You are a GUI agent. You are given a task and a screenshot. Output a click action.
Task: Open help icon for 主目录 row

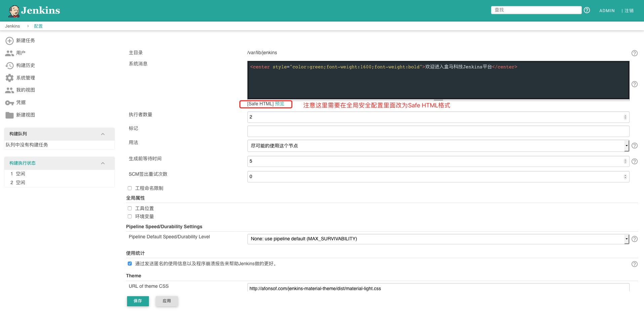(634, 53)
